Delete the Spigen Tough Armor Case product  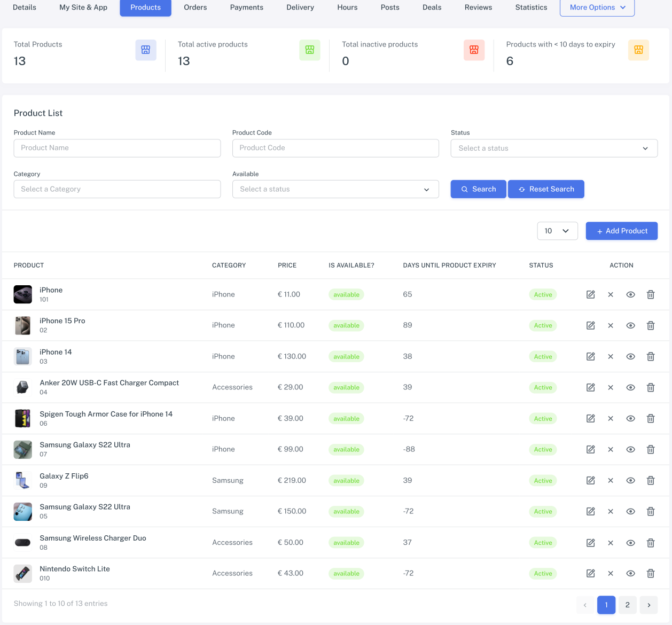pos(651,418)
